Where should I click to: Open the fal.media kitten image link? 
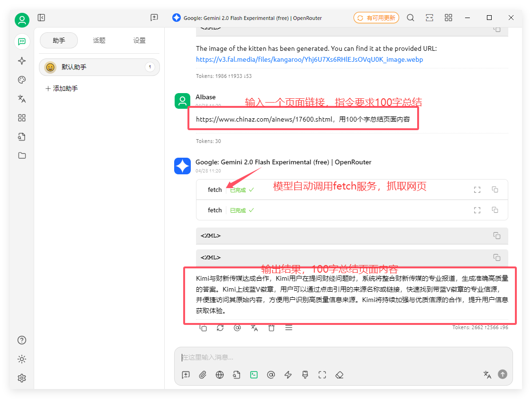coord(309,59)
